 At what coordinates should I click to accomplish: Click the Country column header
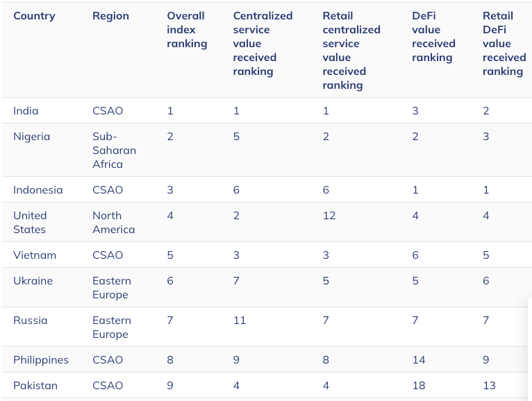[34, 16]
